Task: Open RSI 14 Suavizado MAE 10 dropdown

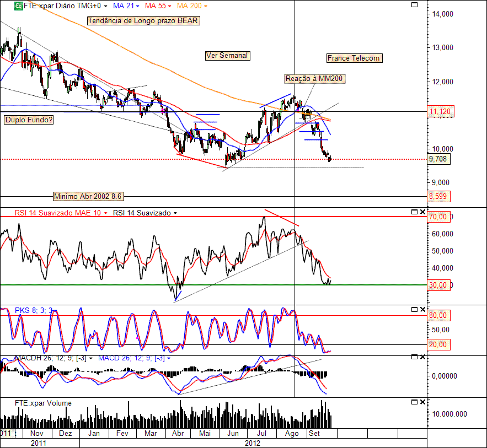Action: (x=105, y=213)
